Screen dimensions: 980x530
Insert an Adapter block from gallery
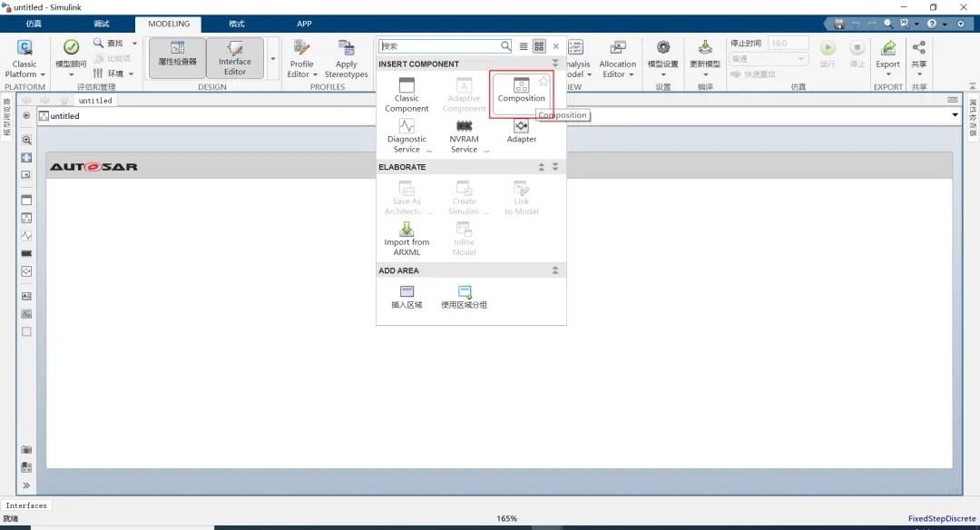point(521,131)
